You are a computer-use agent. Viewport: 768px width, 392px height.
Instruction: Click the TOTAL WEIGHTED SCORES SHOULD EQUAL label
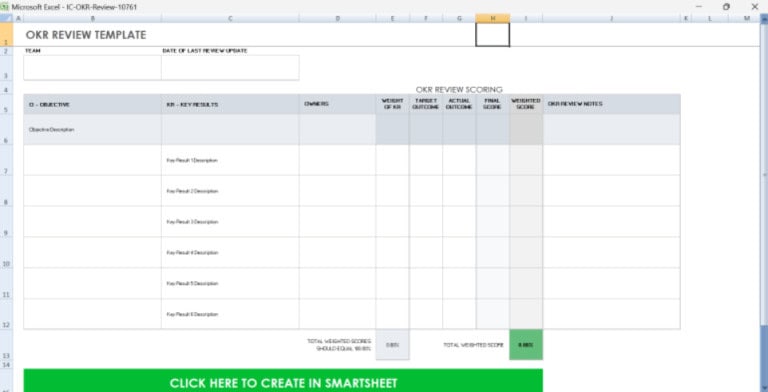pos(339,345)
